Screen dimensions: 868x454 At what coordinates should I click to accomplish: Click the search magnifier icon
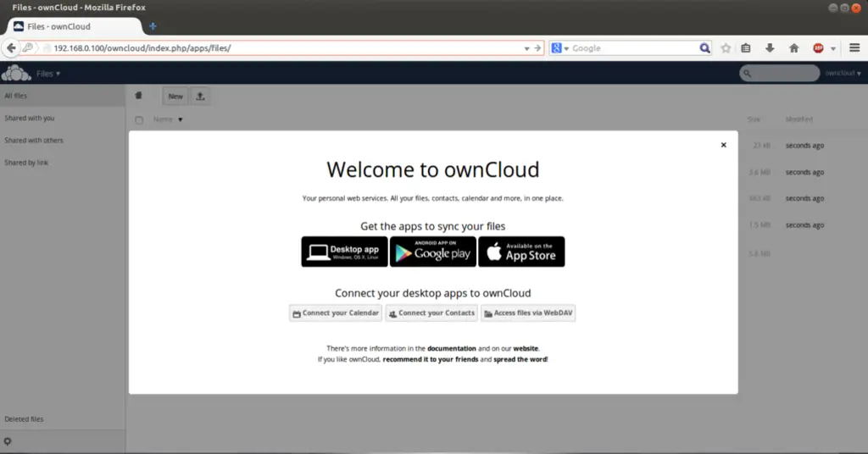(x=704, y=48)
